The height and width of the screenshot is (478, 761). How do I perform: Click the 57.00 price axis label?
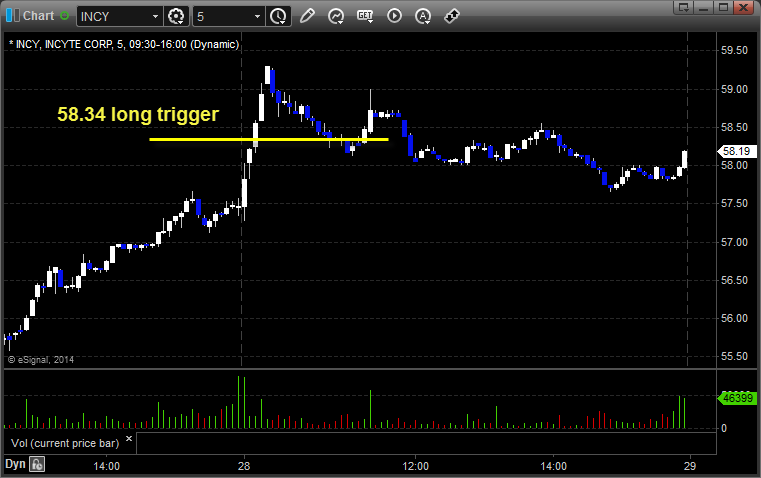734,242
